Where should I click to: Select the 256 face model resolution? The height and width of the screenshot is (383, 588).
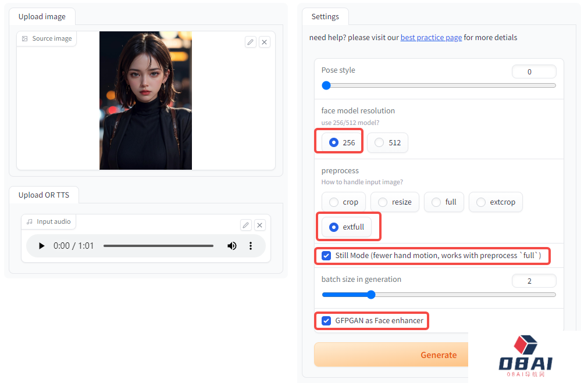[334, 142]
